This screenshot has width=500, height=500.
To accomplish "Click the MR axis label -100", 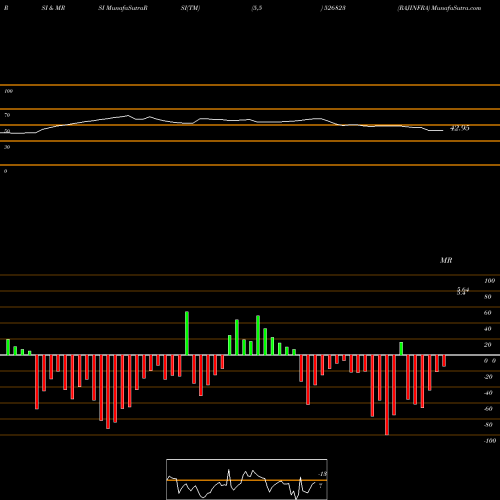I will pyautogui.click(x=490, y=441).
